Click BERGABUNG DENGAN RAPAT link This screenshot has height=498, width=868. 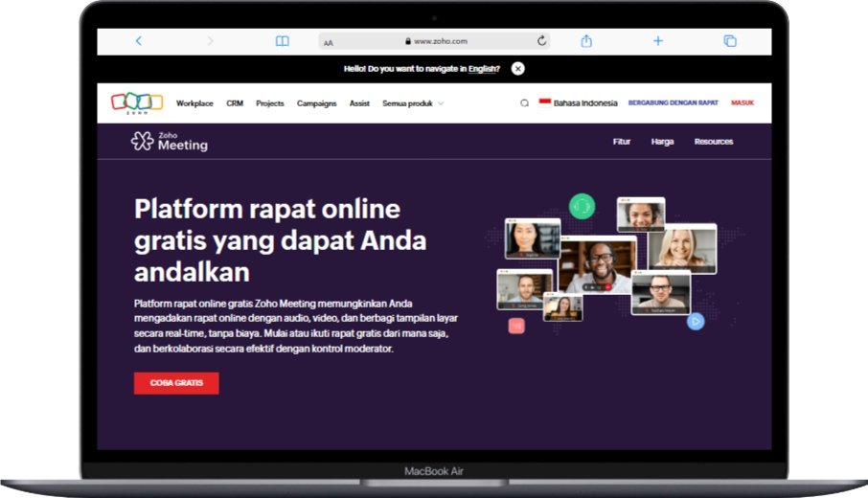pyautogui.click(x=673, y=102)
